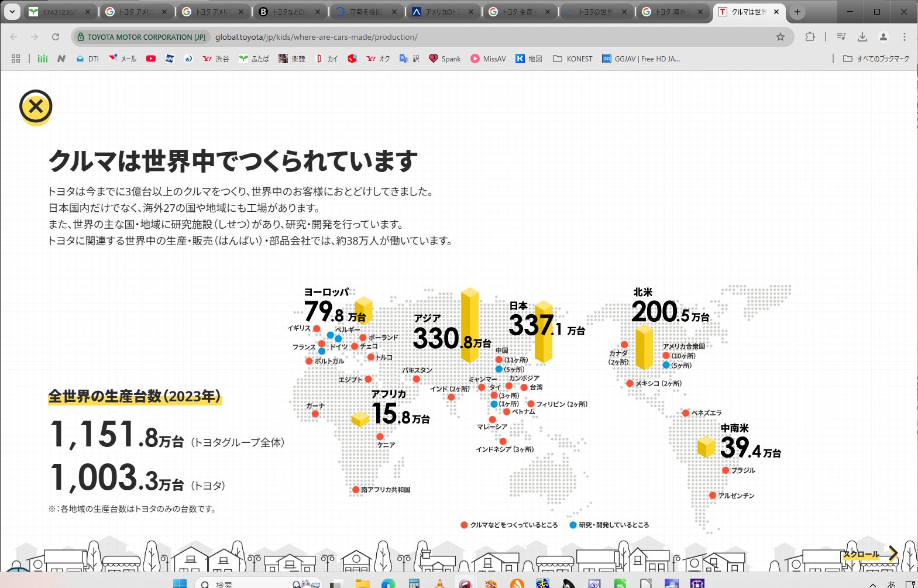The height and width of the screenshot is (588, 918).
Task: Click the インドネシア (3ヶ所) label
Action: pos(504,449)
